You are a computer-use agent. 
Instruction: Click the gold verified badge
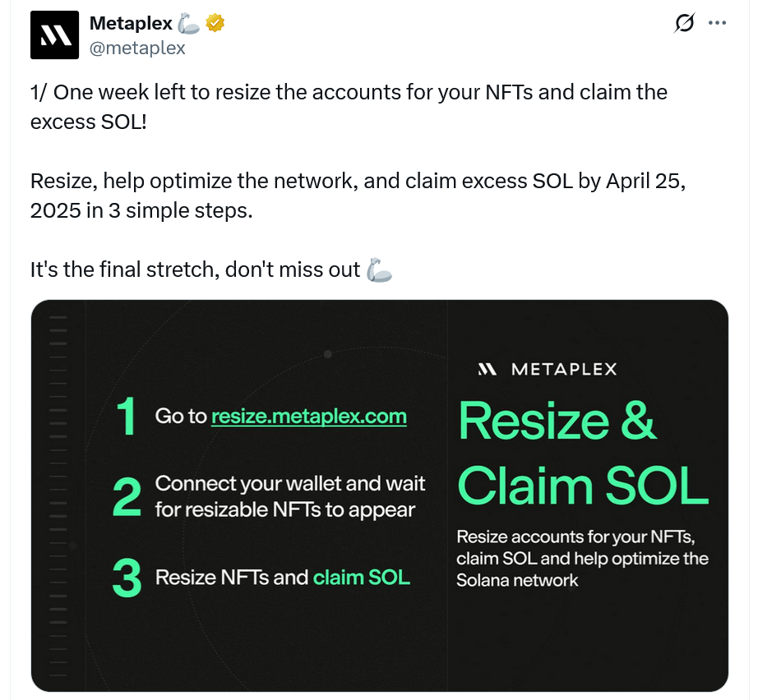click(215, 24)
